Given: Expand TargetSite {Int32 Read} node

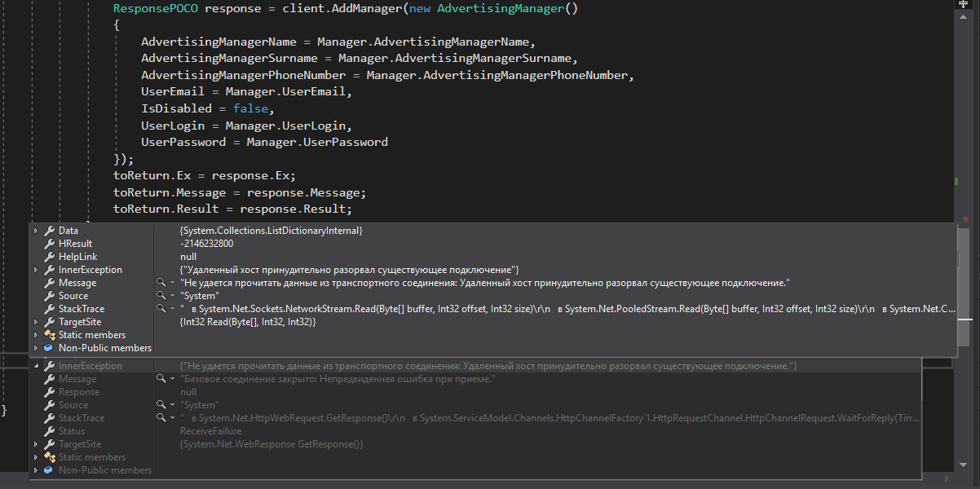Looking at the screenshot, I should [x=36, y=322].
